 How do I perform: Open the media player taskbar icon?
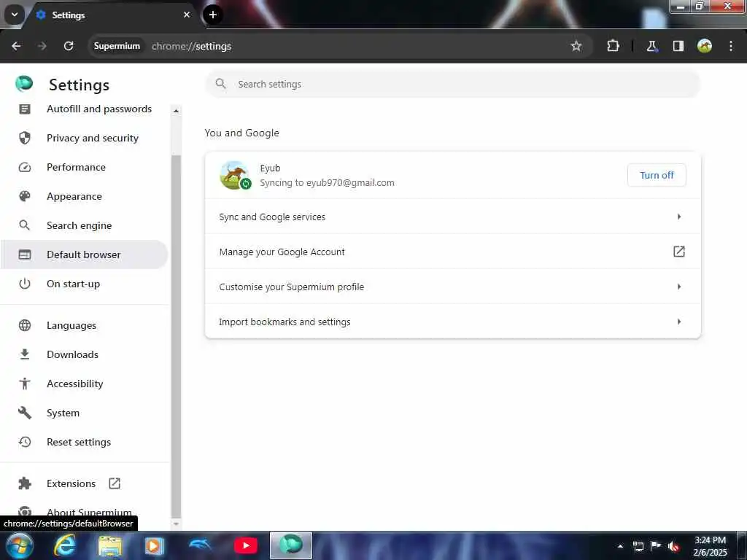point(155,545)
